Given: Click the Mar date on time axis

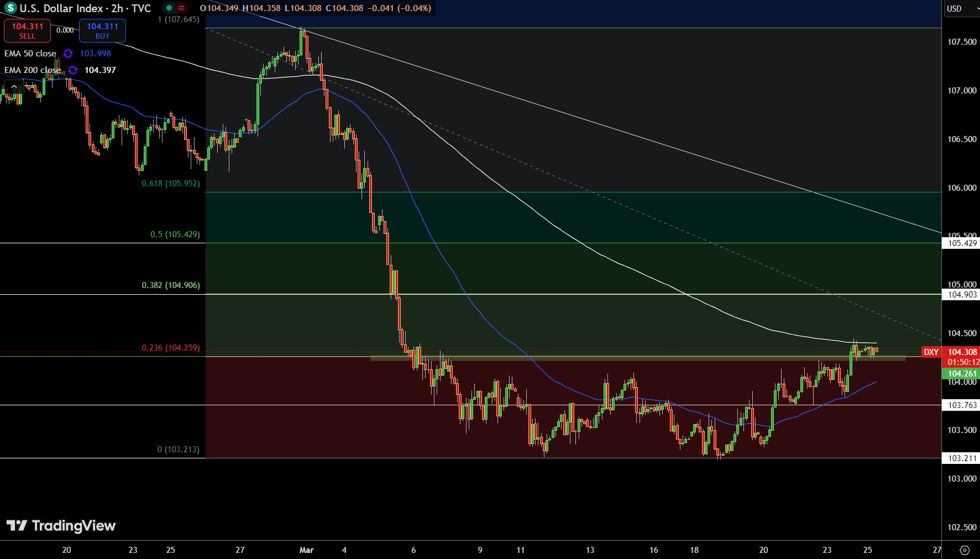Looking at the screenshot, I should [306, 550].
